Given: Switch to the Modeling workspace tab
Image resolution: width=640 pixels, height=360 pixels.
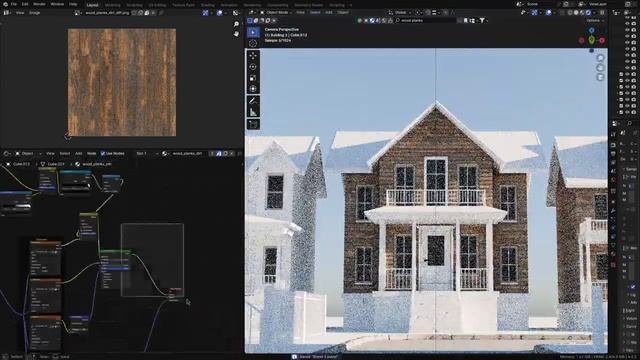Looking at the screenshot, I should [x=113, y=5].
